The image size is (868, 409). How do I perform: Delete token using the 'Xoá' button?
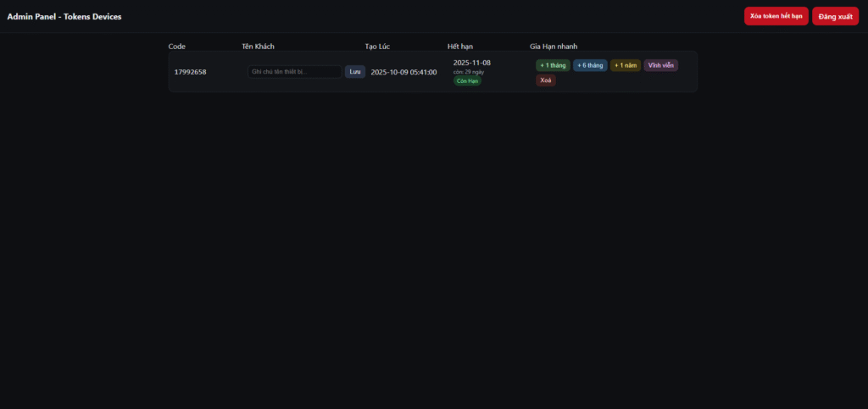546,80
